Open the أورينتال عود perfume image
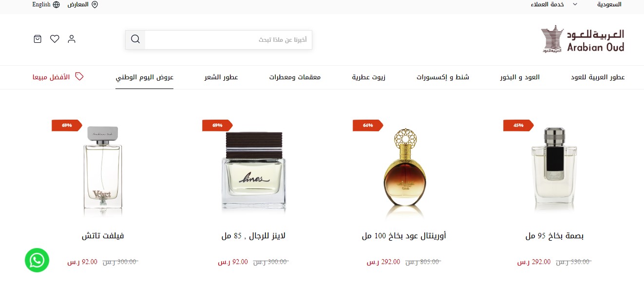Screen dimensions: 644x284 tap(404, 172)
